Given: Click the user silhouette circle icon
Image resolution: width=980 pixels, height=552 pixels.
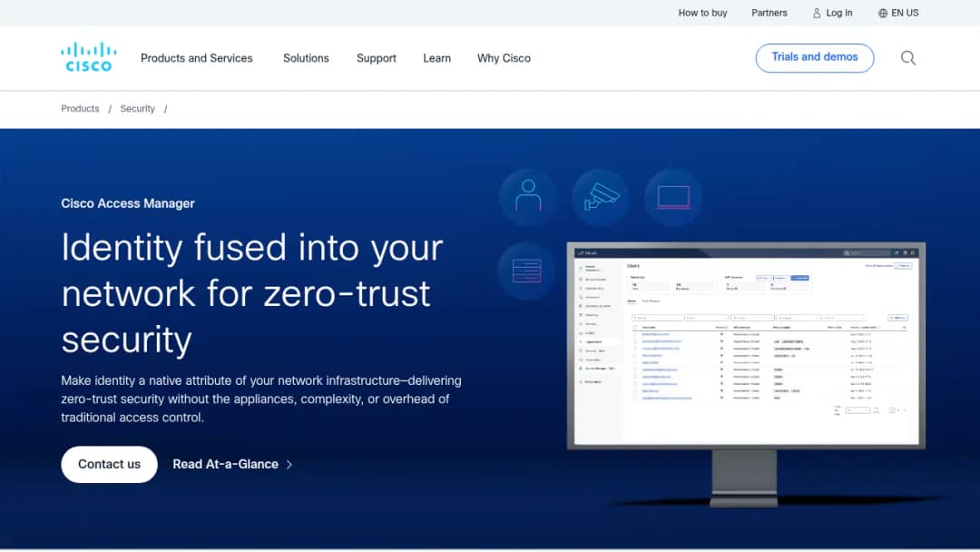Looking at the screenshot, I should click(x=528, y=197).
